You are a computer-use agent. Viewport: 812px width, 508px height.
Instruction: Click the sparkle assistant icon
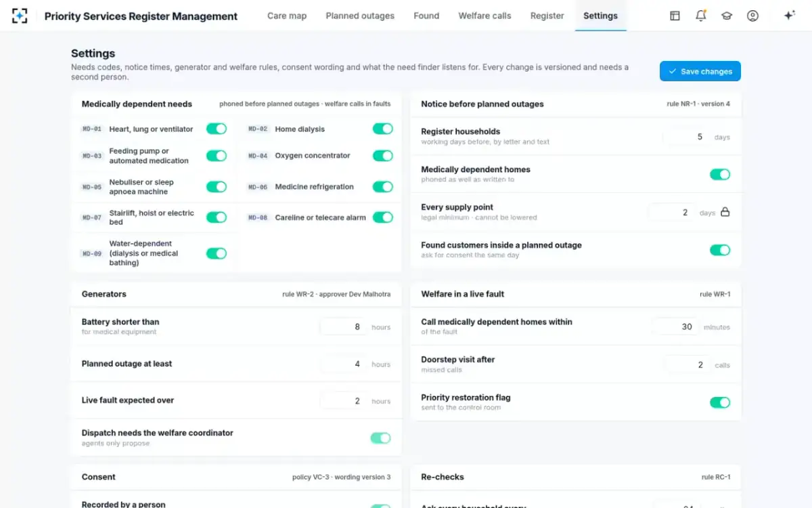click(x=789, y=16)
